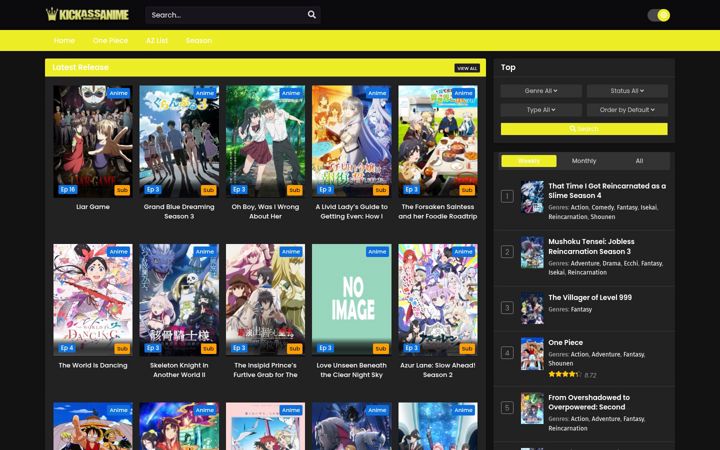Open Mushoku Tensei: Jobless Reincarnation Season 3

[591, 247]
